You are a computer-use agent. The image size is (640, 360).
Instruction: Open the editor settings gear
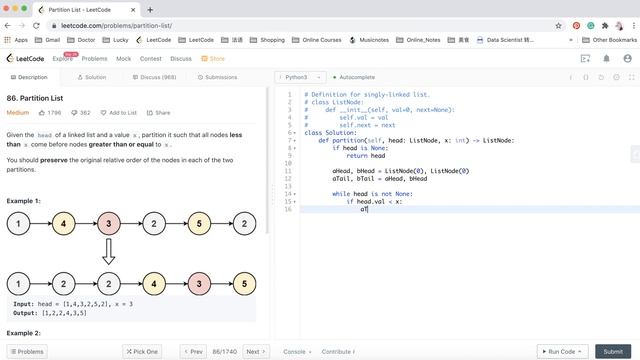(x=616, y=77)
